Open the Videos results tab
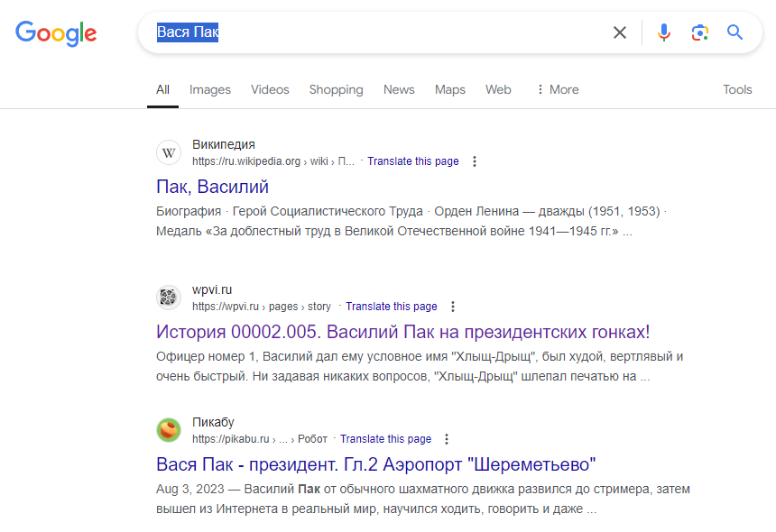This screenshot has width=776, height=532. [x=270, y=89]
